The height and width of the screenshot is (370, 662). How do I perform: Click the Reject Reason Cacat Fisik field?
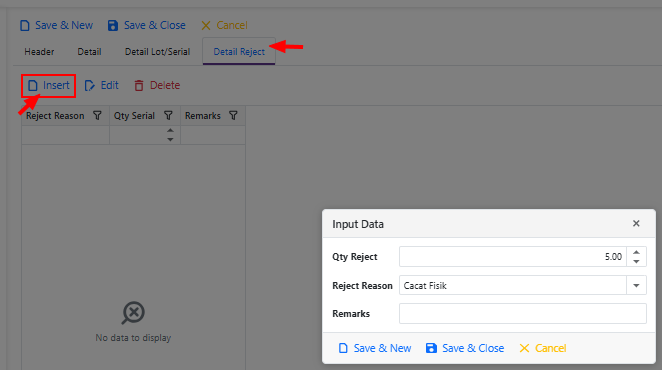click(x=513, y=286)
